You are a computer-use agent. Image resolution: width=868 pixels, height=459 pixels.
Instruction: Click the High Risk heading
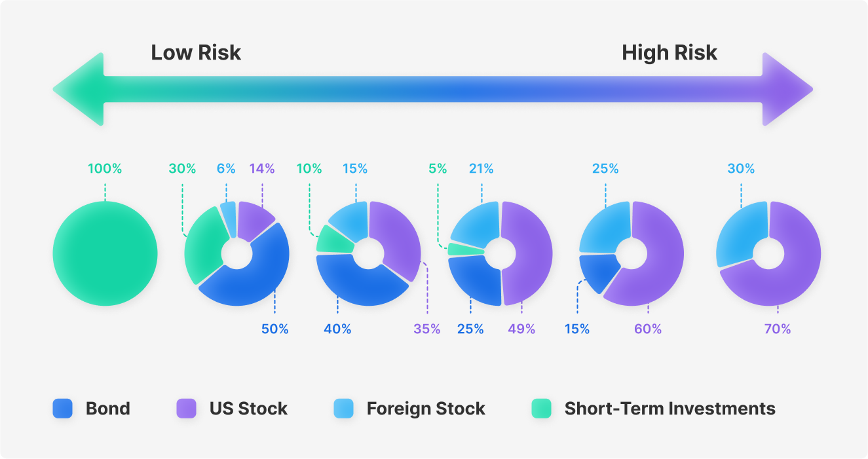670,52
